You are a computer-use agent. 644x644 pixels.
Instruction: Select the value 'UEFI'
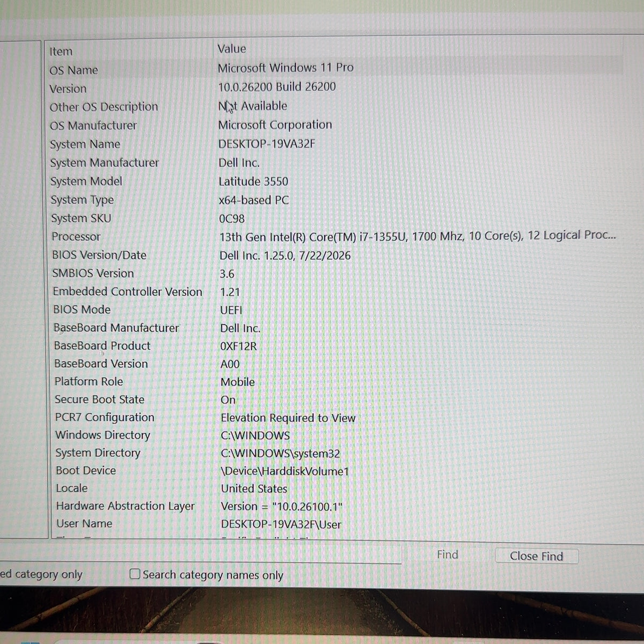coord(231,310)
